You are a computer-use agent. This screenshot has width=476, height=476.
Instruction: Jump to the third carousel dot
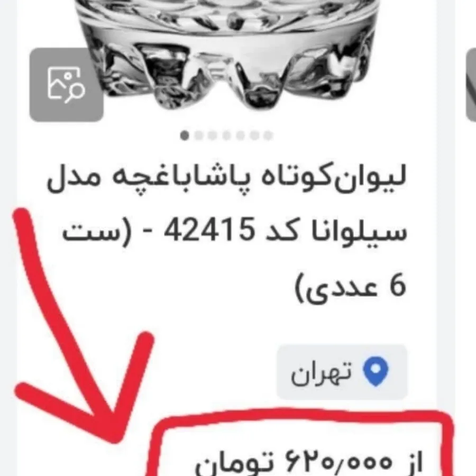pyautogui.click(x=212, y=135)
